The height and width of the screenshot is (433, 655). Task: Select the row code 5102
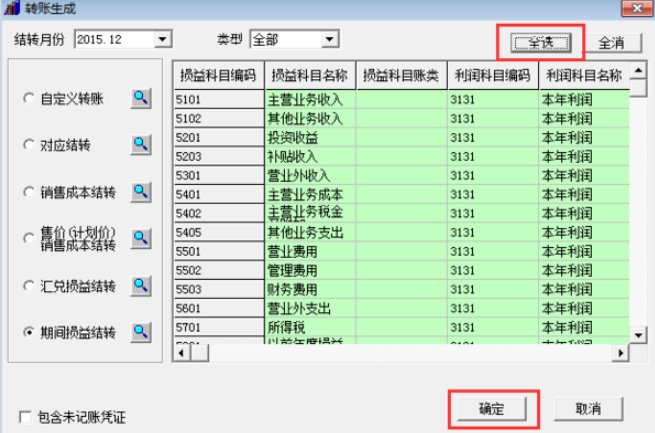pyautogui.click(x=219, y=119)
